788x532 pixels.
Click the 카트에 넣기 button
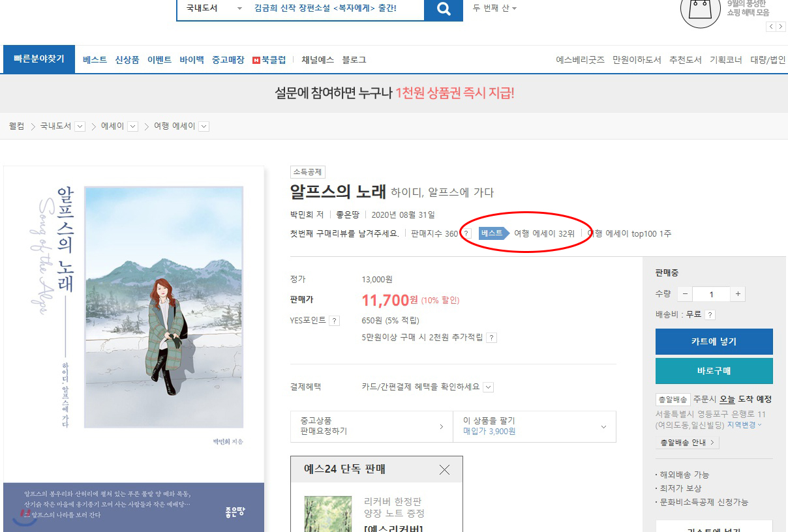pos(714,342)
